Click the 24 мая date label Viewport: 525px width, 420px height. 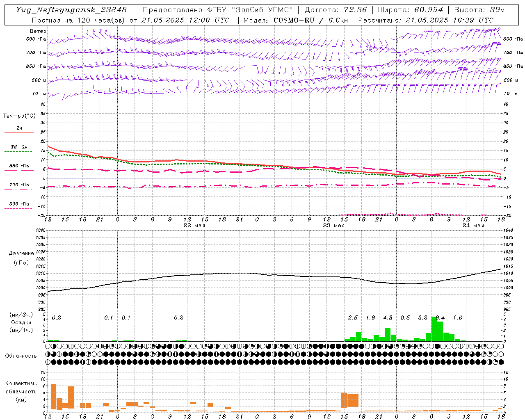click(x=473, y=226)
